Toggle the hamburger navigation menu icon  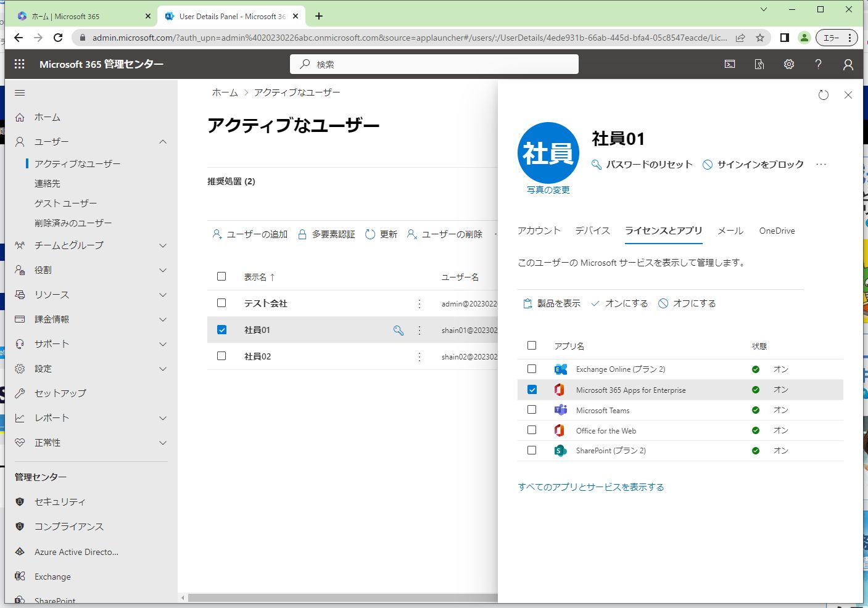pos(20,93)
